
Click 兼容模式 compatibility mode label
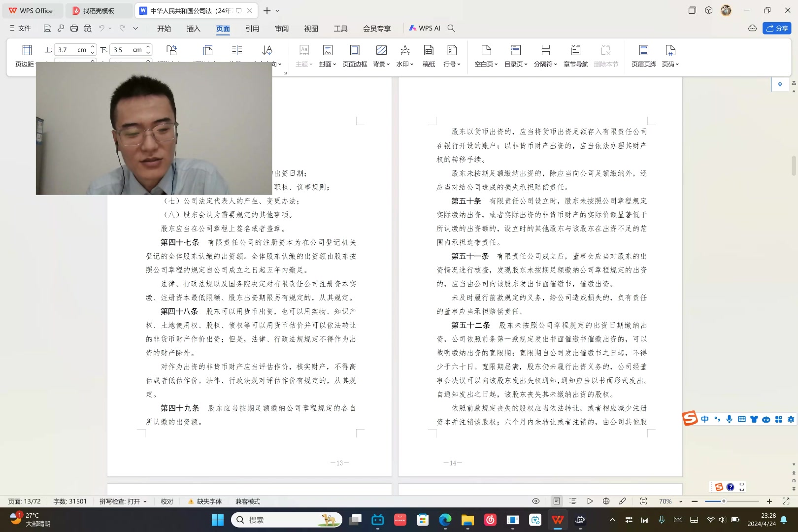click(248, 501)
